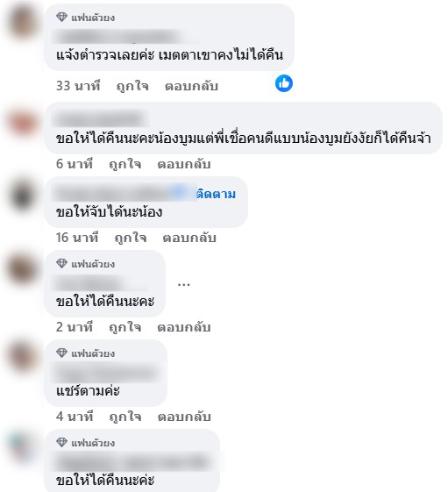The image size is (448, 492).
Task: Reply to the 16-minute-old comment
Action: pos(189,238)
